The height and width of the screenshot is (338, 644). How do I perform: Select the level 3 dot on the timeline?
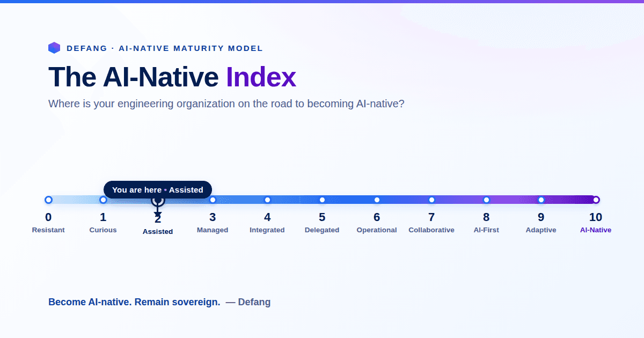(x=213, y=200)
